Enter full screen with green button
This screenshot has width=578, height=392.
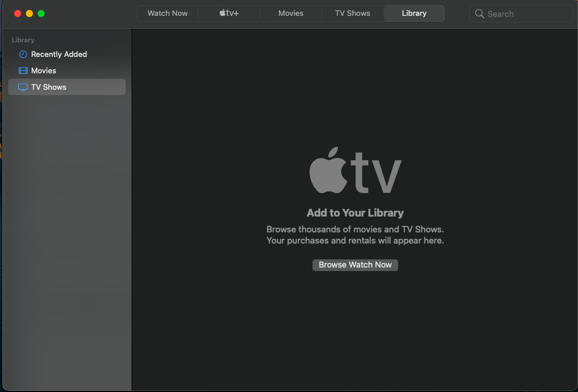(x=41, y=13)
